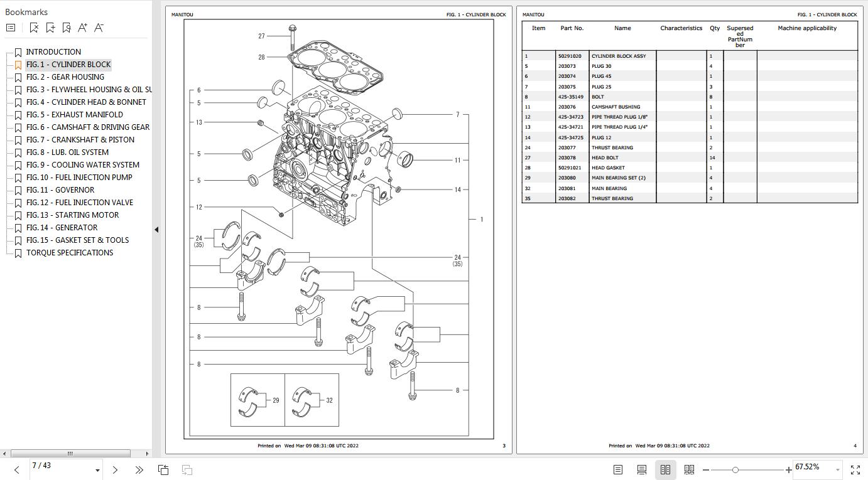Open FIG. 5 - EXHAUST MANIFOLD bookmark
The height and width of the screenshot is (480, 868).
tap(75, 115)
